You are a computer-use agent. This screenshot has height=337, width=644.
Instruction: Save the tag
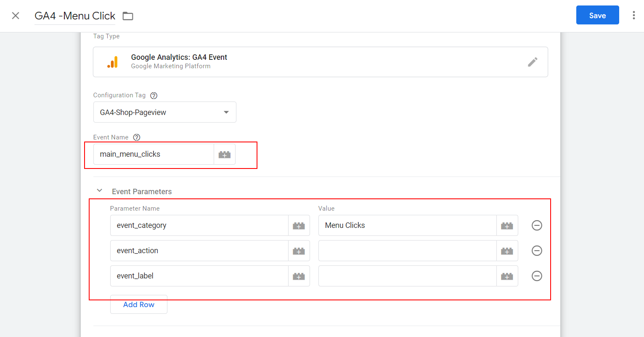[x=597, y=16]
